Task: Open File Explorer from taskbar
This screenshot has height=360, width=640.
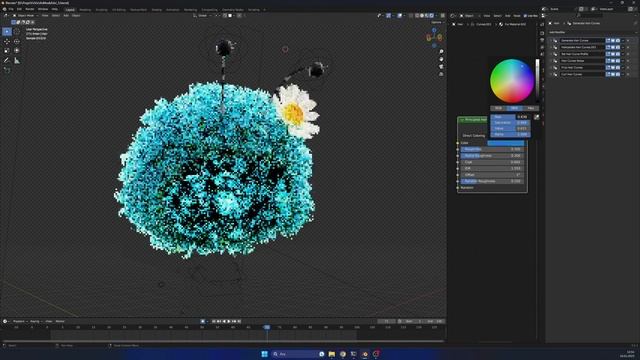Action: [x=332, y=354]
